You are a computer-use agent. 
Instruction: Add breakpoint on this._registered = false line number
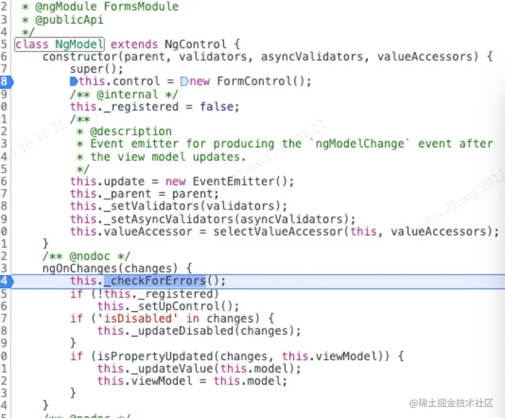4,107
